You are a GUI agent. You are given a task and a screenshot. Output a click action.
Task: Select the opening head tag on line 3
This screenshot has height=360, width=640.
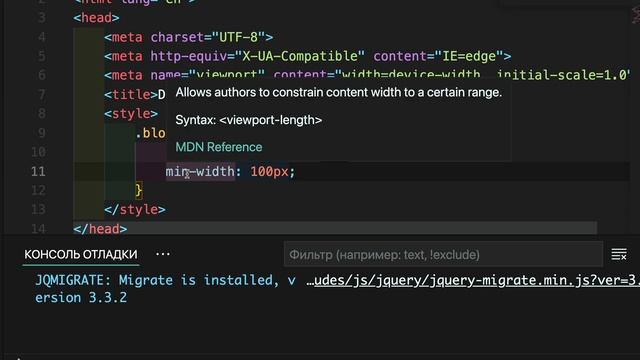point(96,18)
